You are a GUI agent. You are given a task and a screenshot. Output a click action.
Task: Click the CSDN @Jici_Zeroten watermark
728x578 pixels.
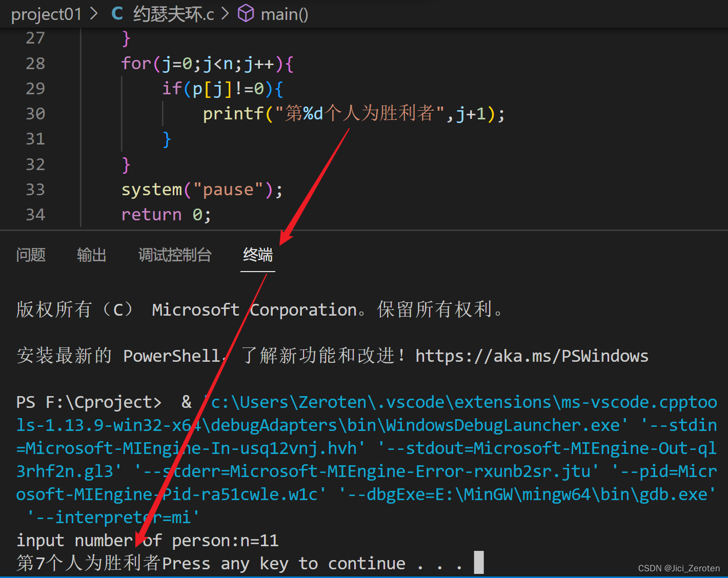[678, 568]
